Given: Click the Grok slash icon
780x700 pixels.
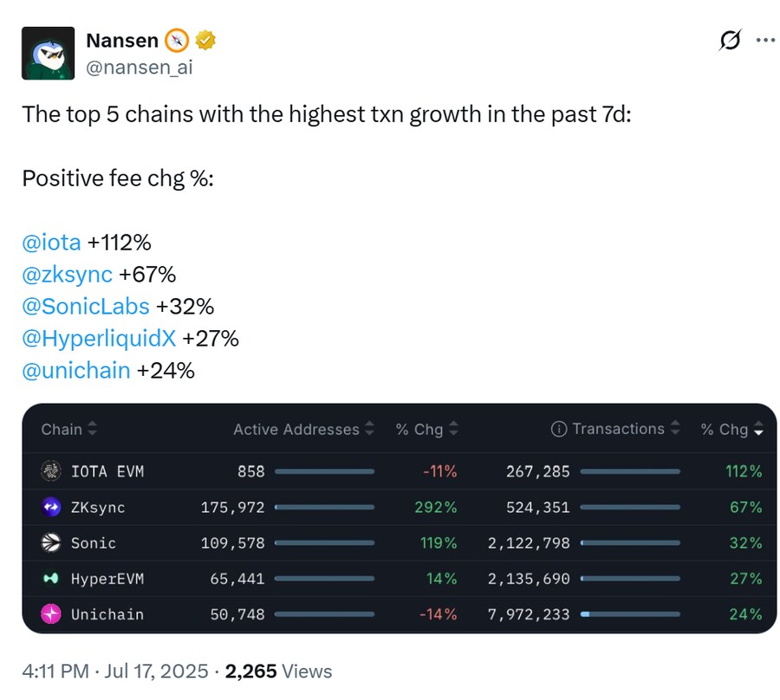Looking at the screenshot, I should [x=731, y=41].
